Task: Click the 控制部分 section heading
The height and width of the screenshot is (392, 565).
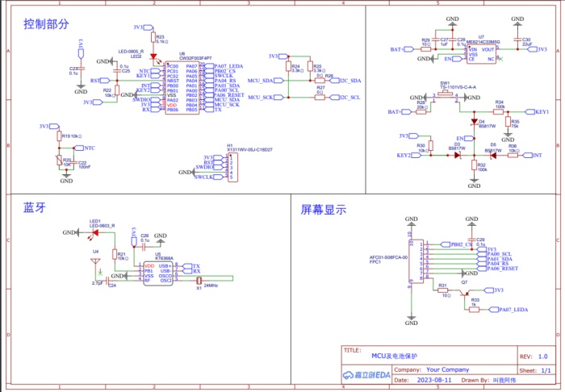Action: point(46,25)
